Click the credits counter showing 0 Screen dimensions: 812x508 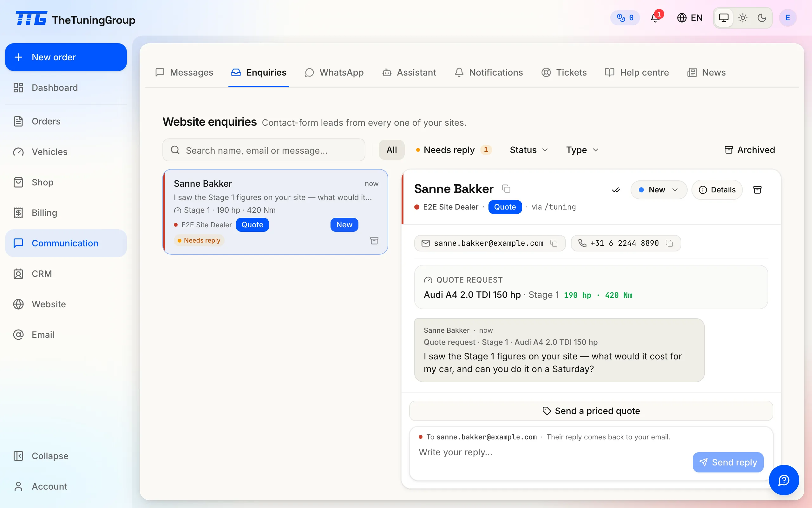click(625, 18)
